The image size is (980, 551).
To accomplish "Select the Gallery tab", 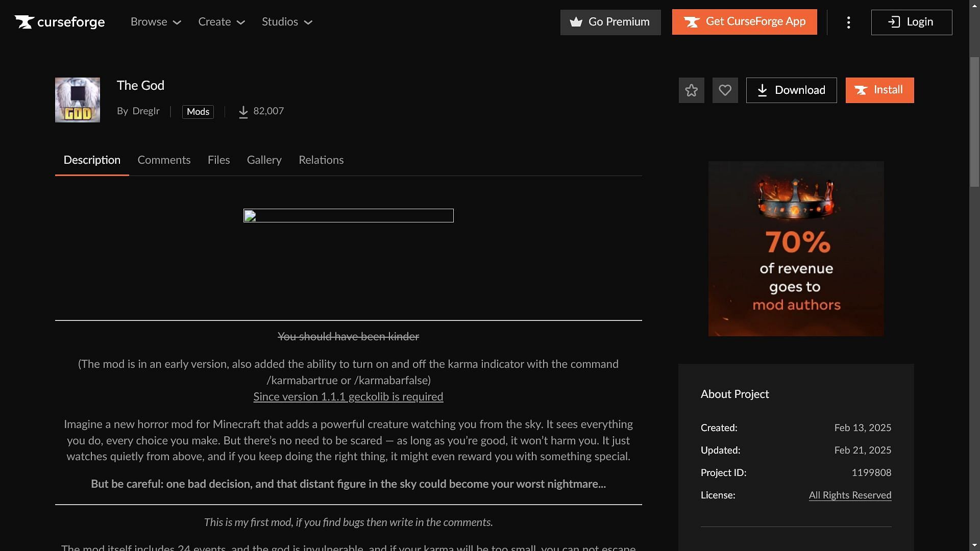I will [x=264, y=160].
